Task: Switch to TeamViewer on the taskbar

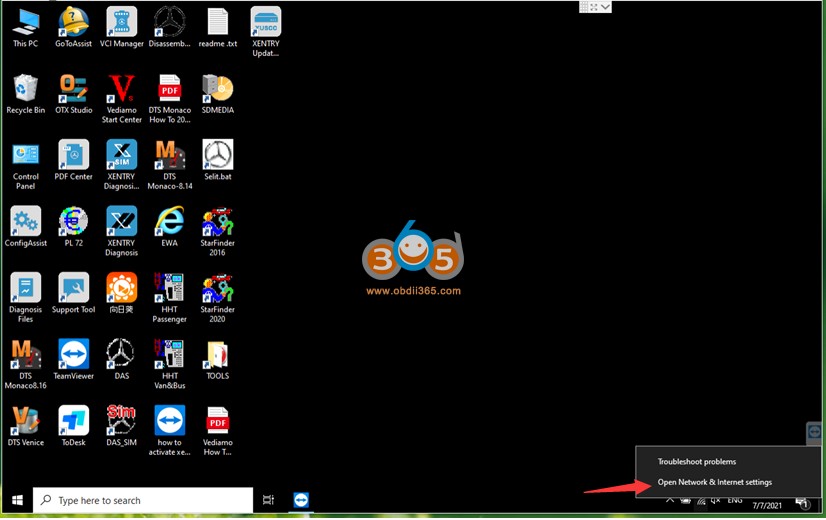Action: [301, 500]
